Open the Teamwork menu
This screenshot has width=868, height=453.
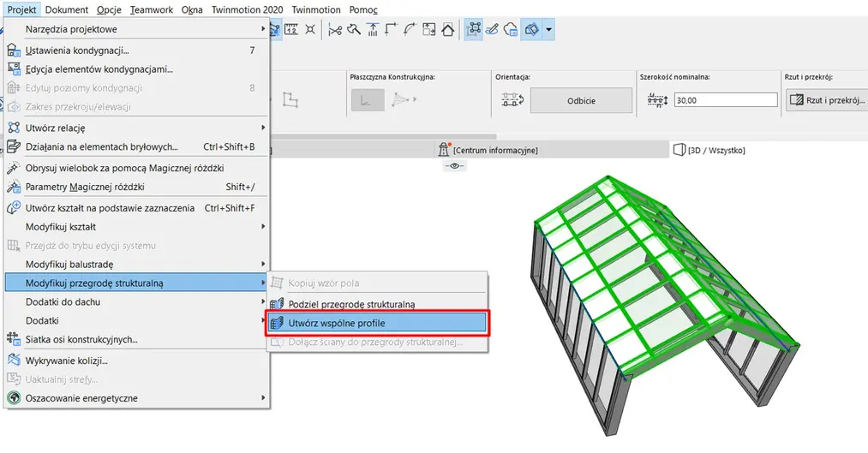coord(152,9)
